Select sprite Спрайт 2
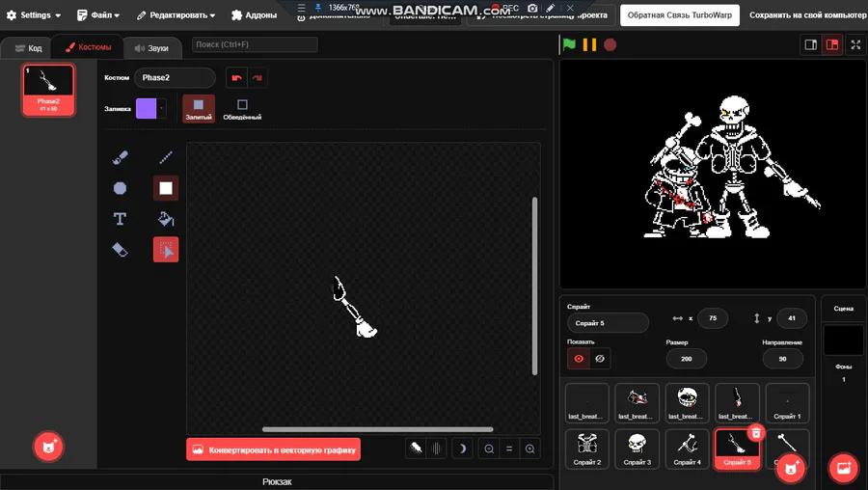The height and width of the screenshot is (490, 868). 587,449
